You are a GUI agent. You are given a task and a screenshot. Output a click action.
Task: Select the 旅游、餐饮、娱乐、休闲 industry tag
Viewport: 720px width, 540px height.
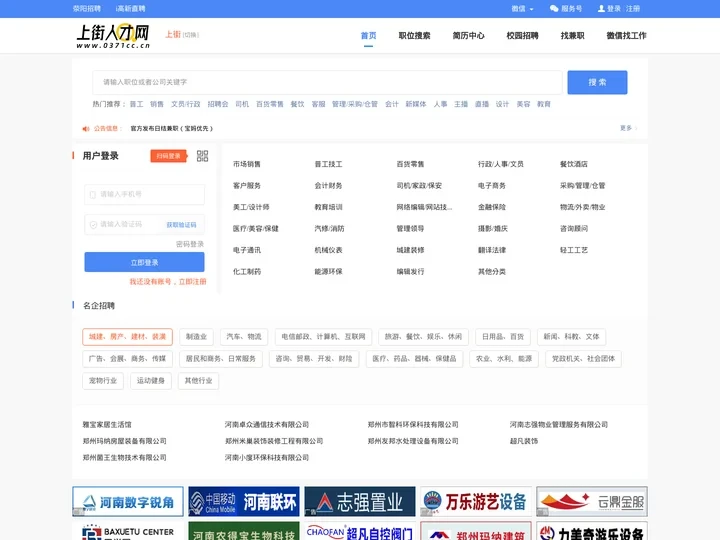(423, 337)
